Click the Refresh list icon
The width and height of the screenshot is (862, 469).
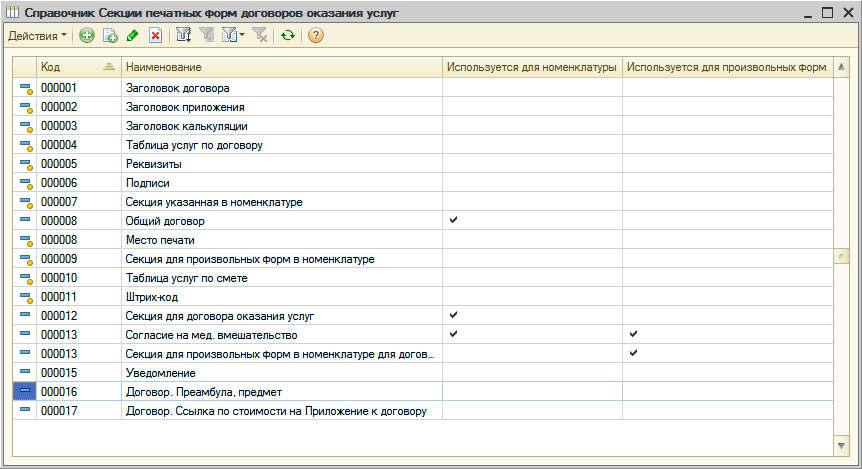click(288, 36)
